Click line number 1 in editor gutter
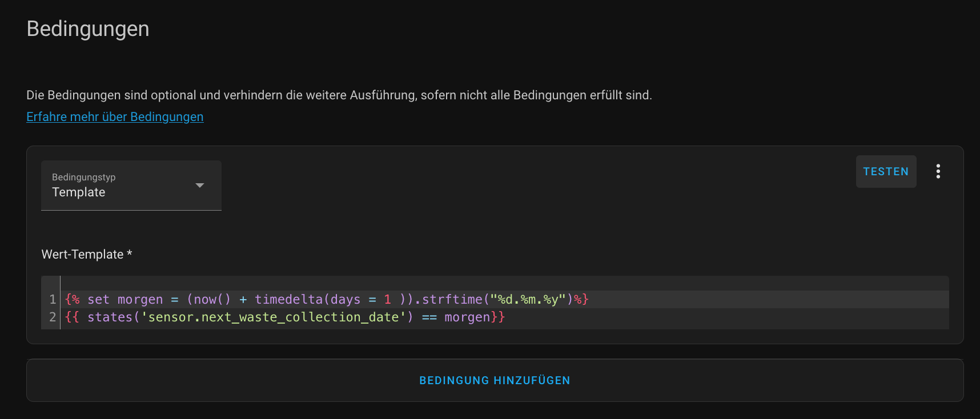The width and height of the screenshot is (980, 419). click(x=53, y=299)
